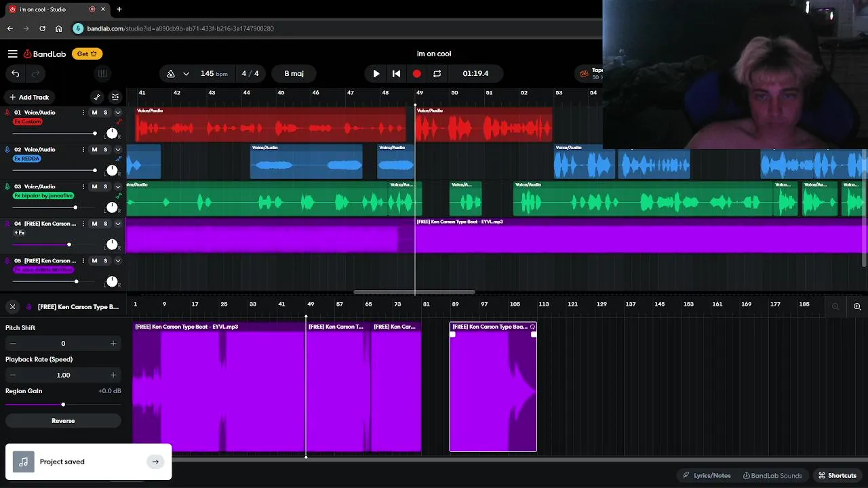Viewport: 868px width, 488px height.
Task: Click the microphone icon on track 01
Action: tap(7, 113)
